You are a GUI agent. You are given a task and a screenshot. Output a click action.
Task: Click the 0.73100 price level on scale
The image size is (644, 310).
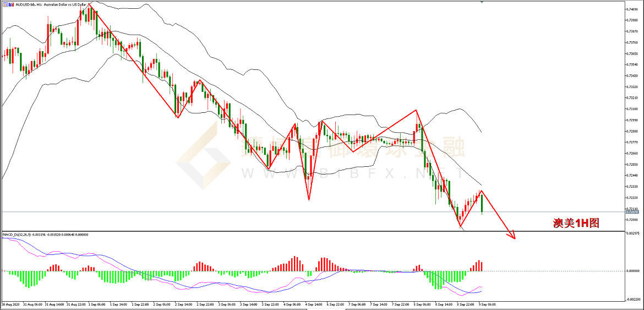click(632, 109)
